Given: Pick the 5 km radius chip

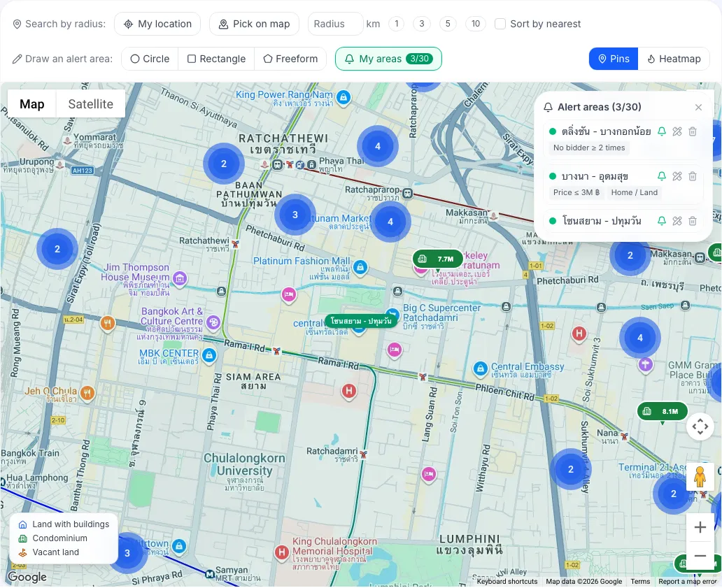Looking at the screenshot, I should tap(448, 24).
